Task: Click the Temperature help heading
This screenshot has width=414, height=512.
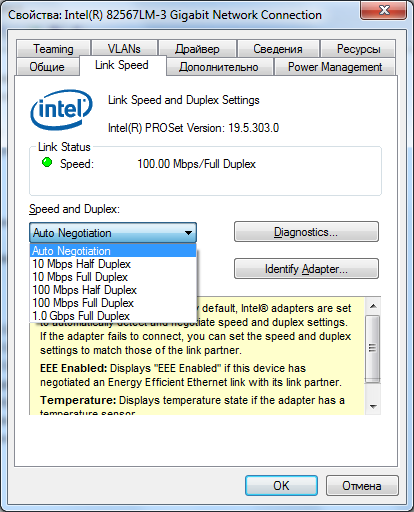Action: [x=78, y=400]
